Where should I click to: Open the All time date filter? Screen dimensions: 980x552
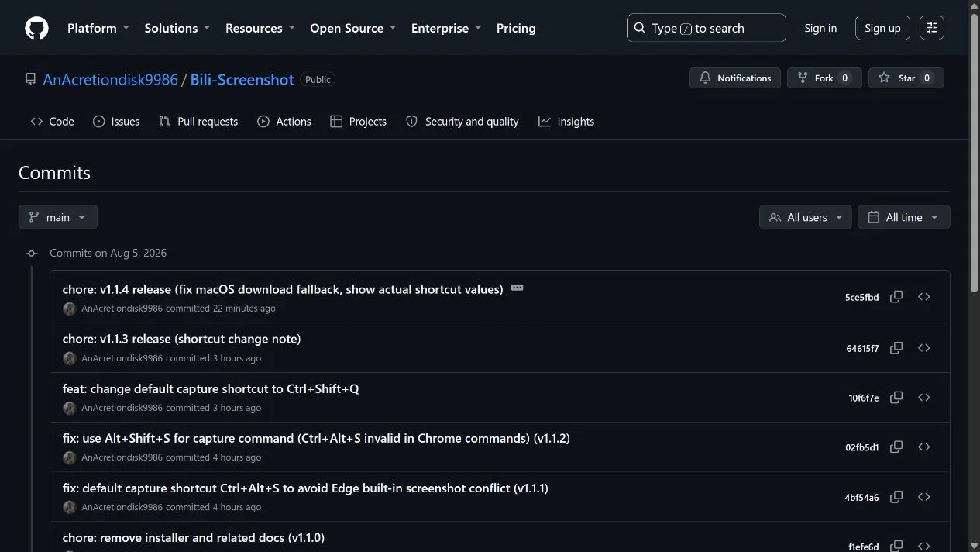point(903,217)
